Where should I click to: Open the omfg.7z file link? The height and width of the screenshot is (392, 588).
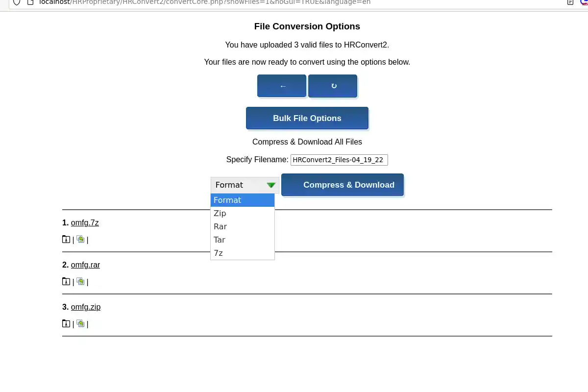point(85,222)
